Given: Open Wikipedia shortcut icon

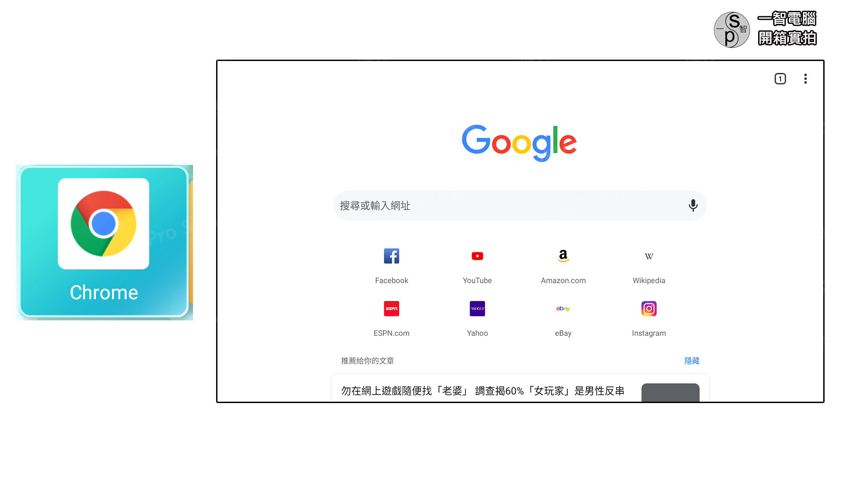Looking at the screenshot, I should [649, 256].
